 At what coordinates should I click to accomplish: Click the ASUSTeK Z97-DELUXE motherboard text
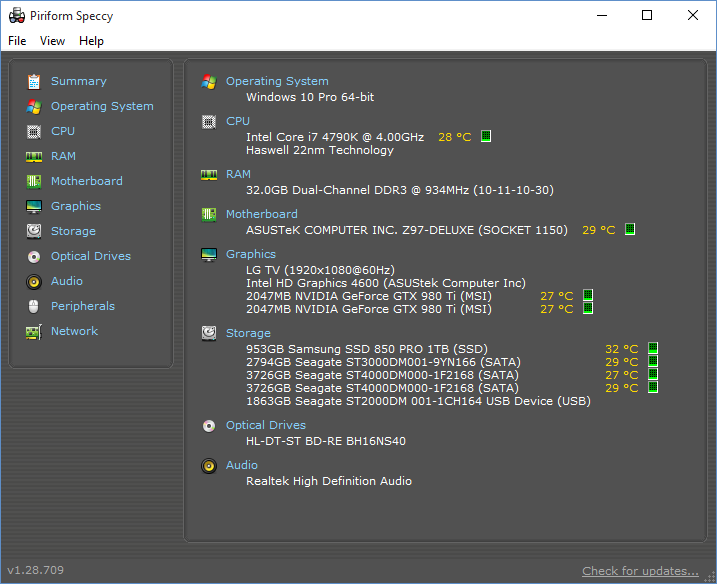coord(407,230)
